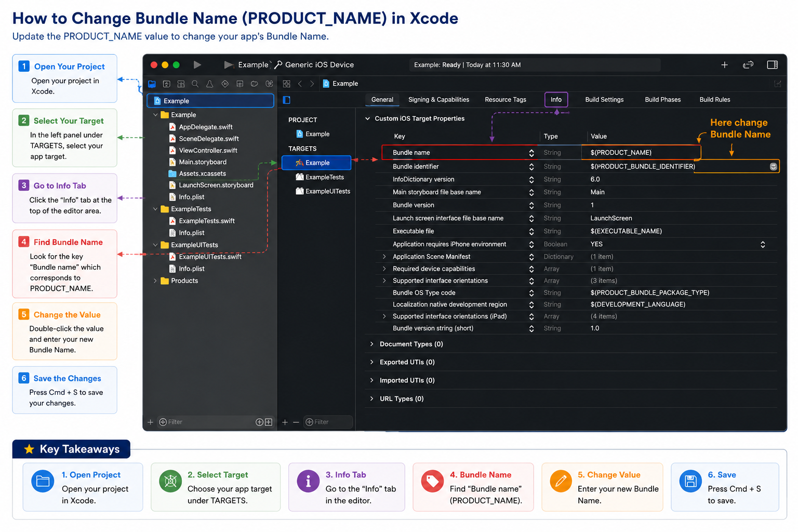Viewport: 798px width, 532px height.
Task: Select the Example app target under TARGETS
Action: pos(316,163)
